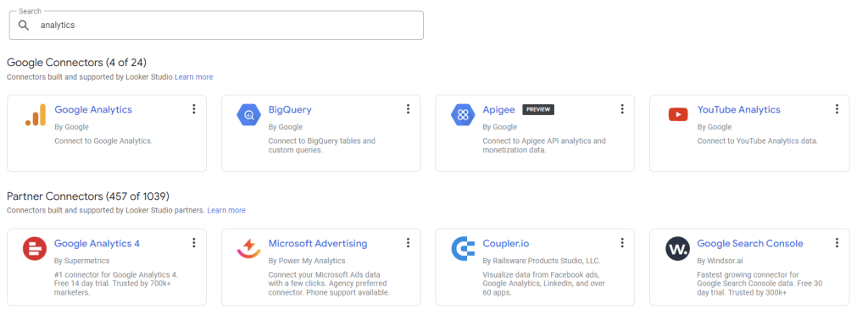Open three-dot menu on YouTube Analytics card
Image resolution: width=868 pixels, height=315 pixels.
tap(837, 109)
